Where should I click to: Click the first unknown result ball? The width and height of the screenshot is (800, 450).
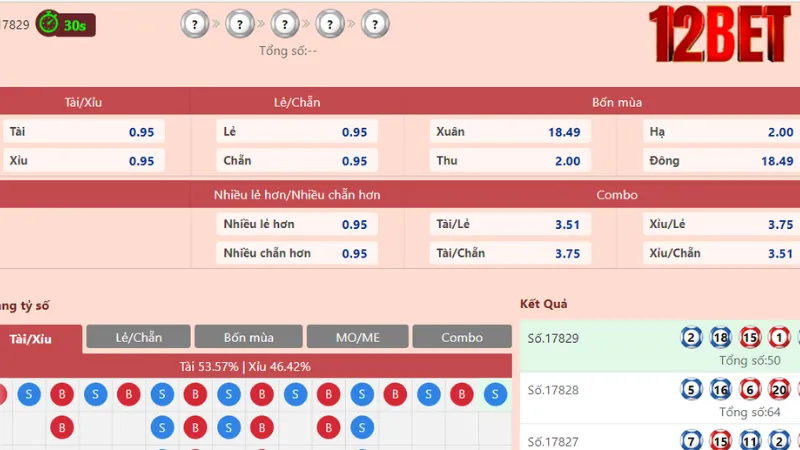pyautogui.click(x=195, y=23)
